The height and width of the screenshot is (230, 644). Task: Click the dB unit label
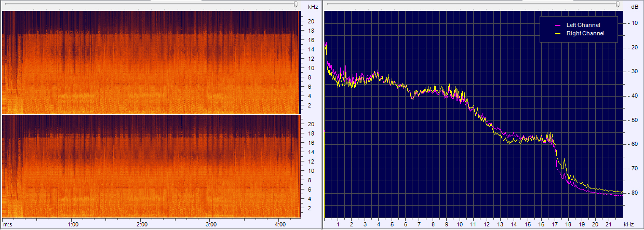635,7
